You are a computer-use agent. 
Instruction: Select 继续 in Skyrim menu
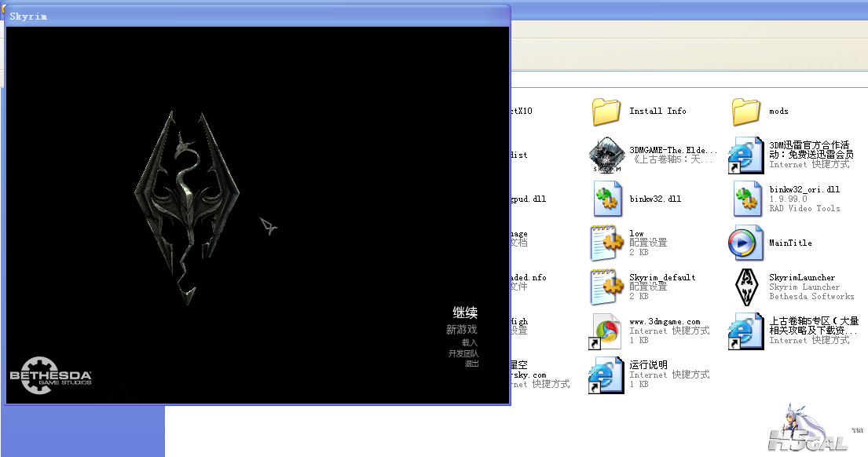pyautogui.click(x=465, y=313)
